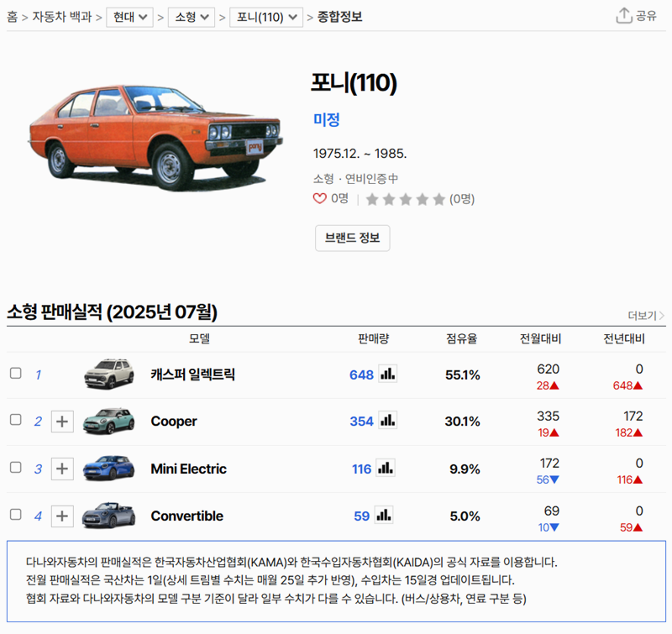This screenshot has height=634, width=672.
Task: Click the heart like icon
Action: coord(320,199)
